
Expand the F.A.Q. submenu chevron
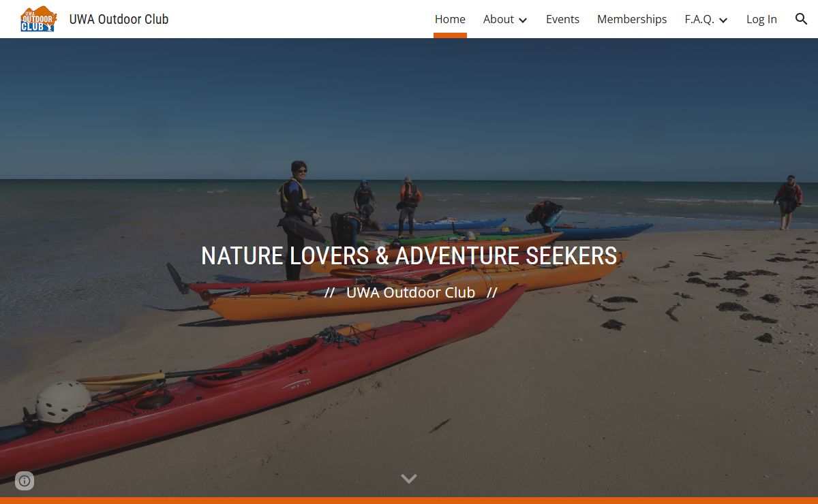pyautogui.click(x=723, y=20)
